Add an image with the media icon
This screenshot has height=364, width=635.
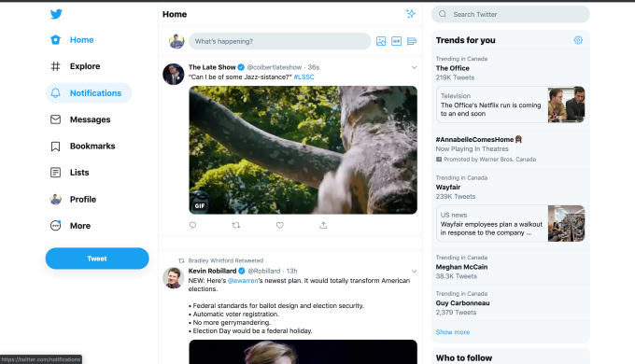[x=381, y=41]
